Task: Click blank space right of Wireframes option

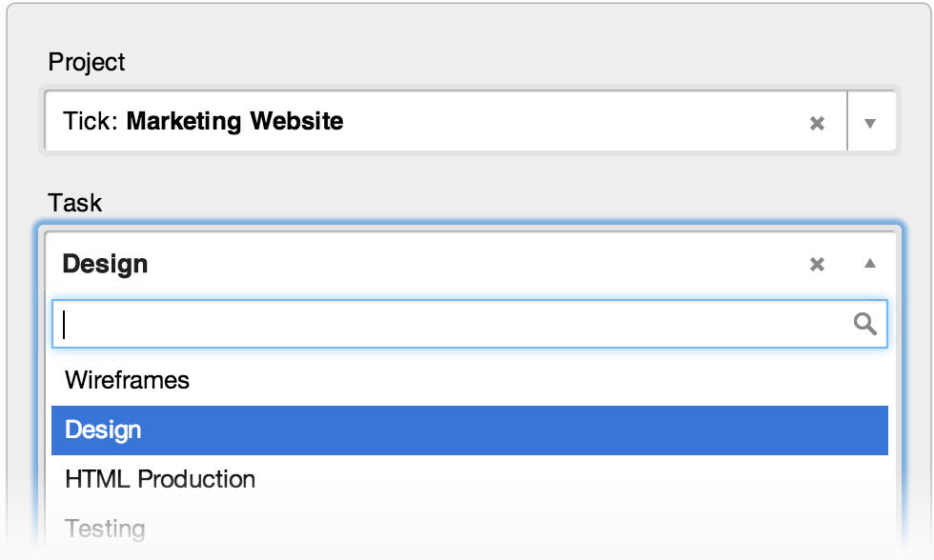Action: pyautogui.click(x=572, y=381)
